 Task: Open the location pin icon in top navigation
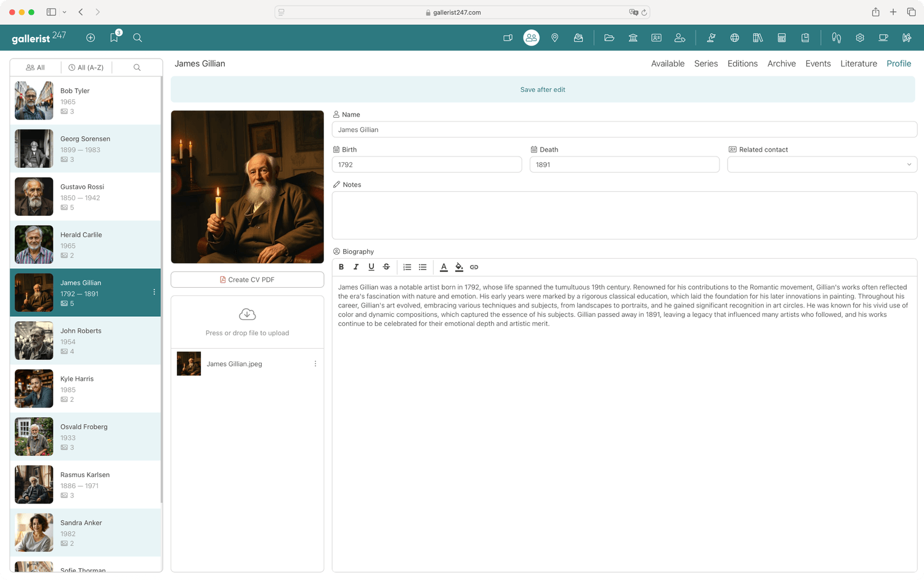coord(555,38)
